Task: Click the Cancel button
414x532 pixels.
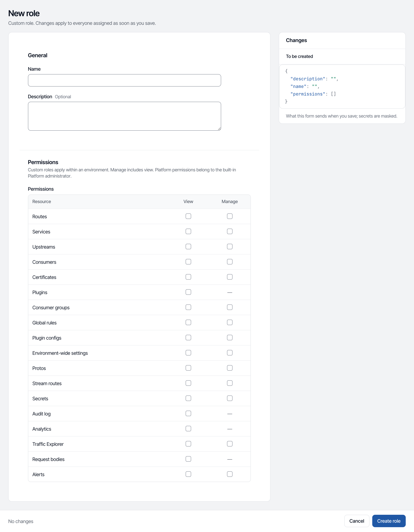Action: click(357, 521)
